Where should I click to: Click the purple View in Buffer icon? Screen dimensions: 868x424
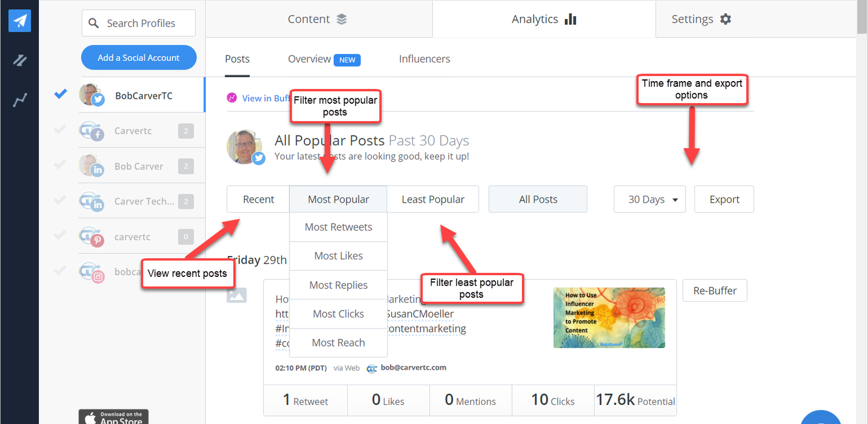(232, 98)
